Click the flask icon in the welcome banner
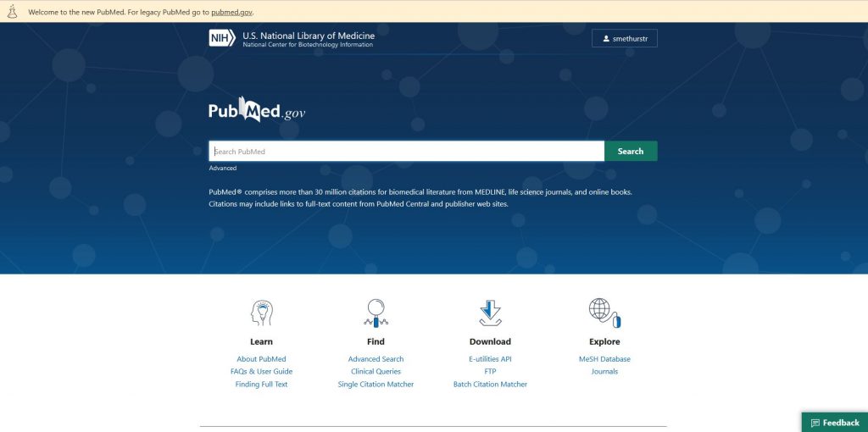 tap(12, 11)
